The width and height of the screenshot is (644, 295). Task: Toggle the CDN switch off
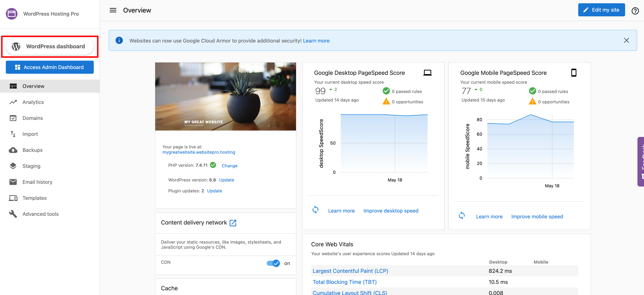click(x=273, y=263)
